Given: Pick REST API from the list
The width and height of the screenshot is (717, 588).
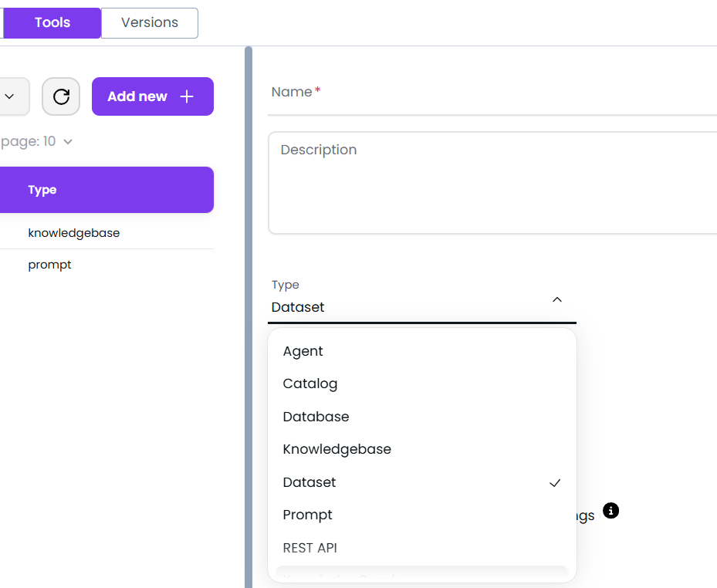Looking at the screenshot, I should [x=309, y=548].
